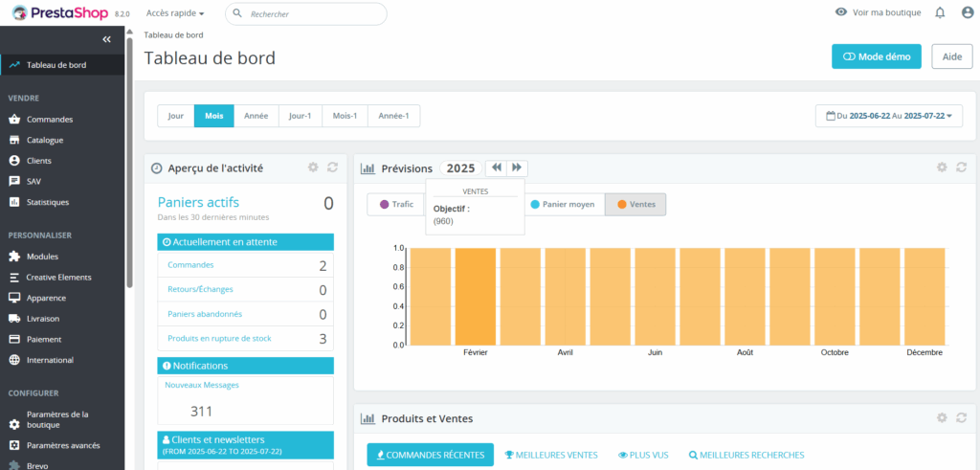The height and width of the screenshot is (470, 980).
Task: Click the International globe icon in sidebar
Action: tap(14, 360)
